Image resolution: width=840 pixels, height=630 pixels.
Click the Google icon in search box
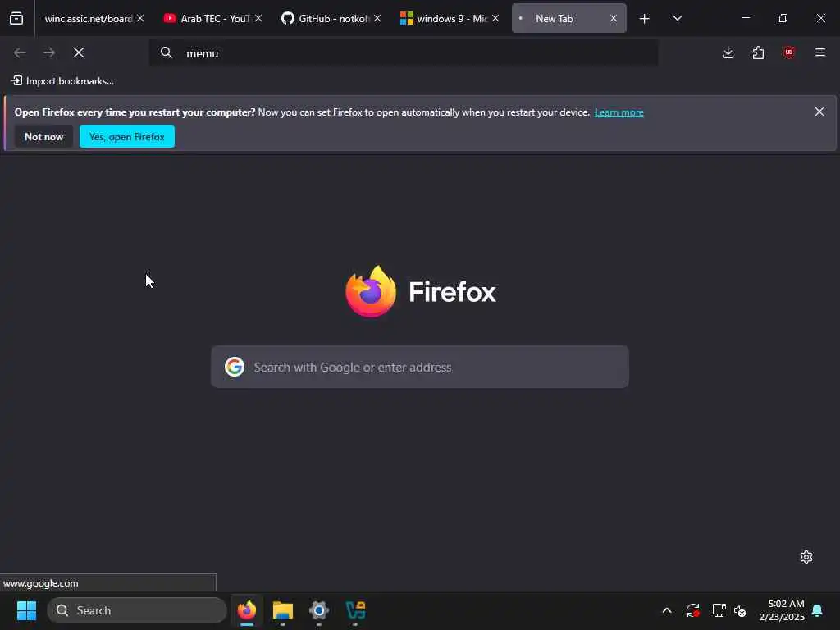click(x=235, y=367)
